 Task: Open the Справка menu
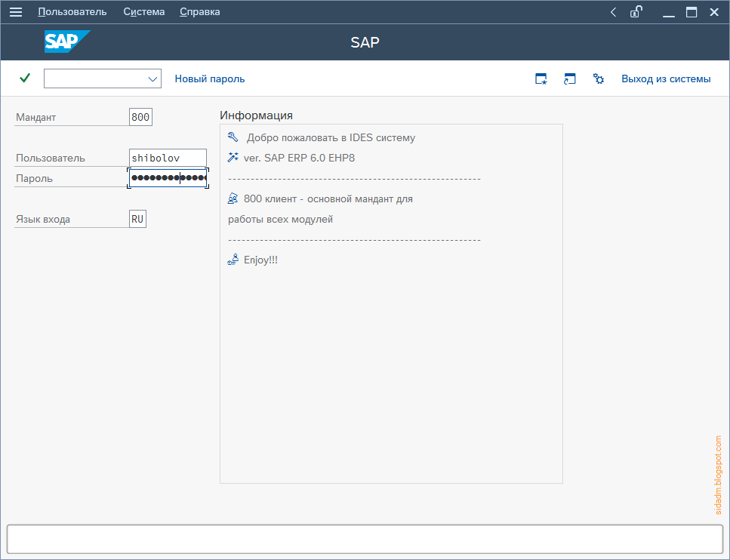coord(199,11)
